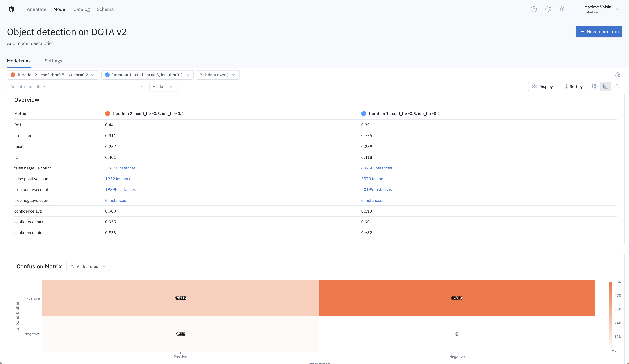Expand the Iteration 1 model run dropdown
Viewport: 629px width, 364px height.
click(147, 75)
